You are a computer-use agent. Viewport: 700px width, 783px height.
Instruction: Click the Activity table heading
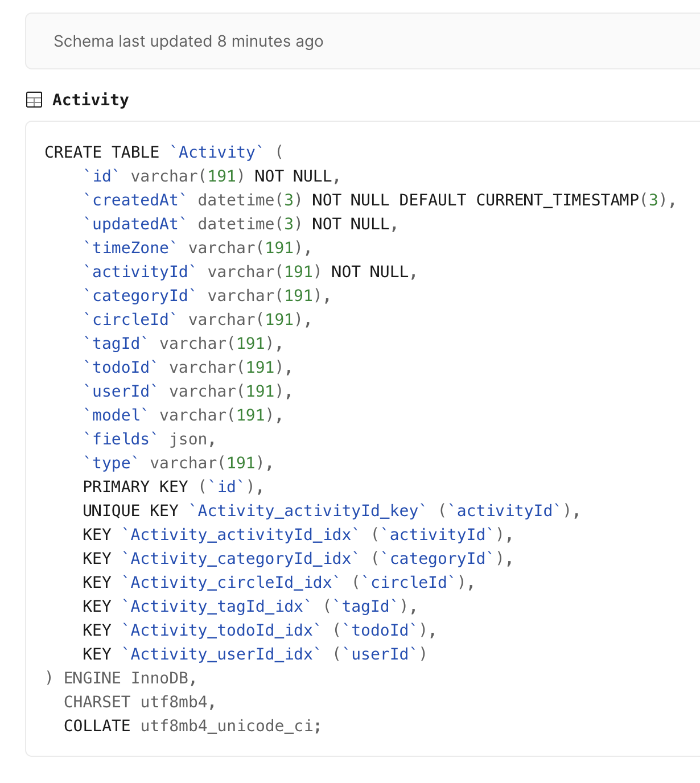coord(90,100)
